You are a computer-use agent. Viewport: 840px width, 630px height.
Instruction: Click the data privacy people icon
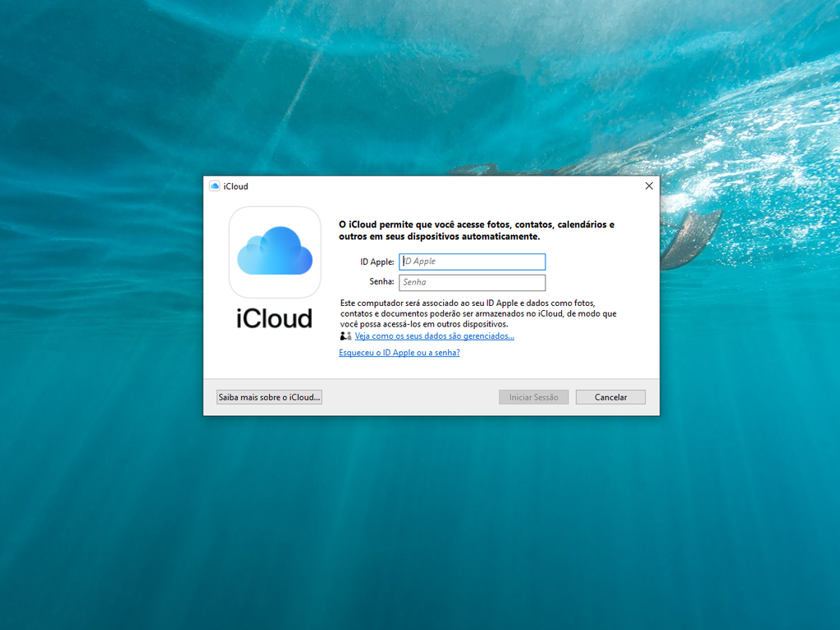click(x=345, y=336)
